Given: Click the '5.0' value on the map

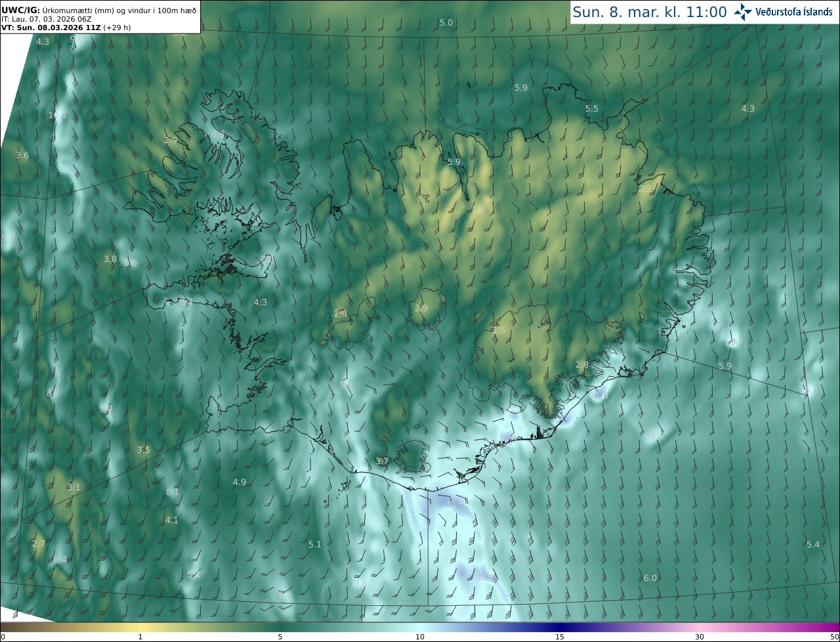Looking at the screenshot, I should 446,23.
